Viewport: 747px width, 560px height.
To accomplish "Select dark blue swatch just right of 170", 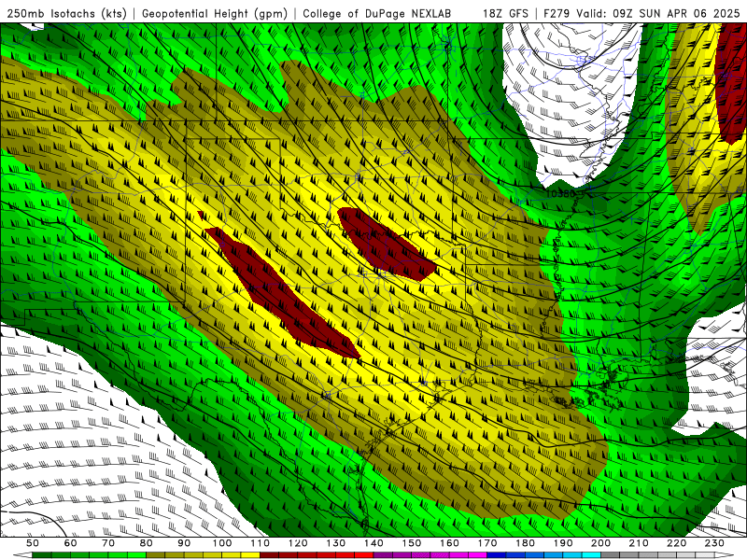I will coord(497,555).
